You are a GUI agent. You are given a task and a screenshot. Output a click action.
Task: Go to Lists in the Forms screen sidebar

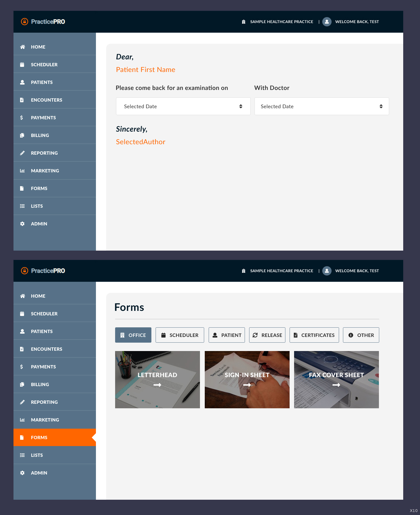[x=55, y=455]
